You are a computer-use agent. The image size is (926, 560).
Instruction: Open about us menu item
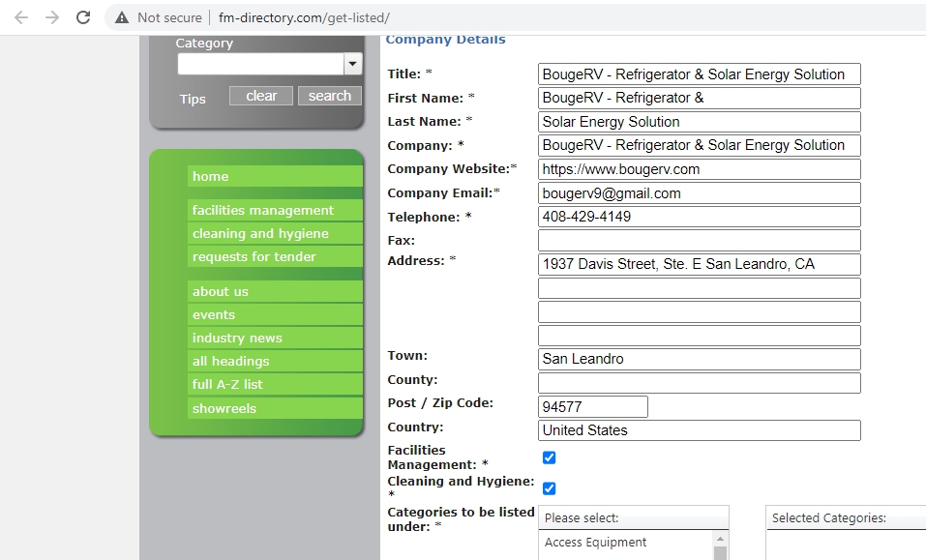point(275,291)
